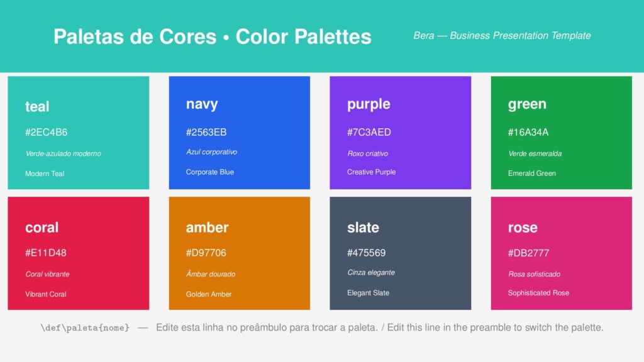This screenshot has height=362, width=644.
Task: Select the navy palette card
Action: tap(240, 133)
